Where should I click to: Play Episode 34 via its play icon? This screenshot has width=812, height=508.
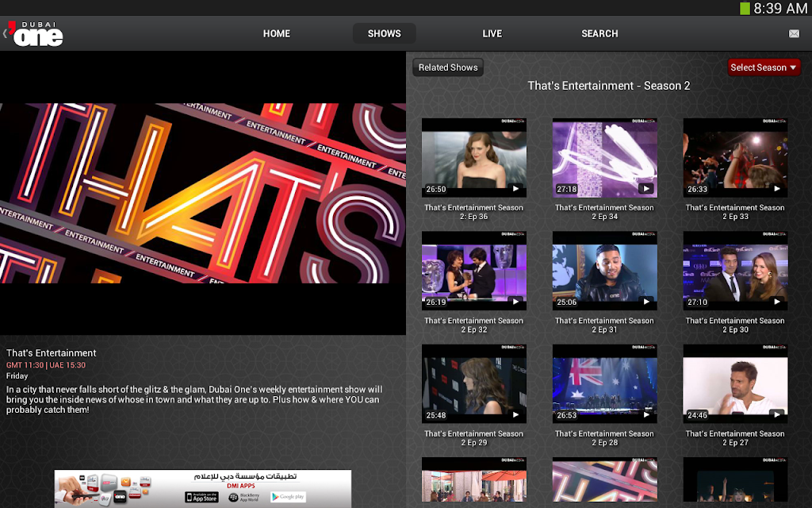645,189
